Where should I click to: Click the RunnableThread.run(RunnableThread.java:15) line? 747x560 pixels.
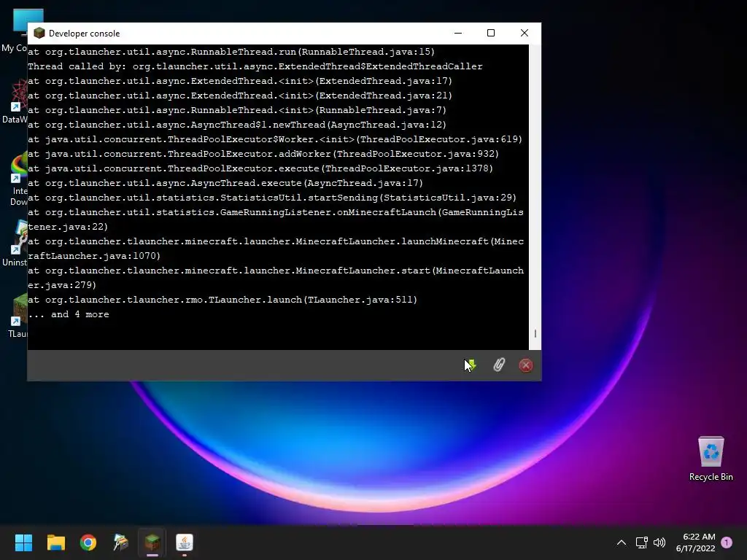[231, 52]
